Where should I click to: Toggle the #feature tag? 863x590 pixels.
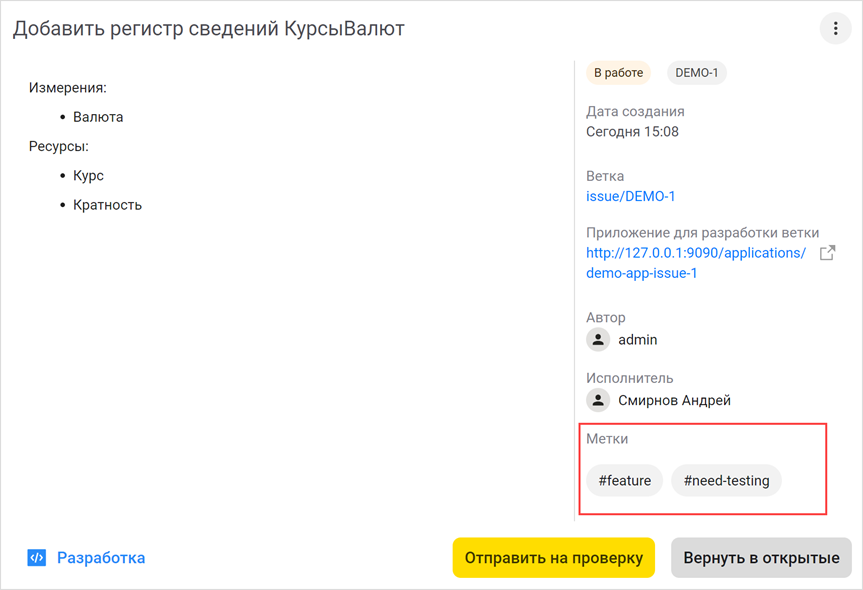point(624,480)
